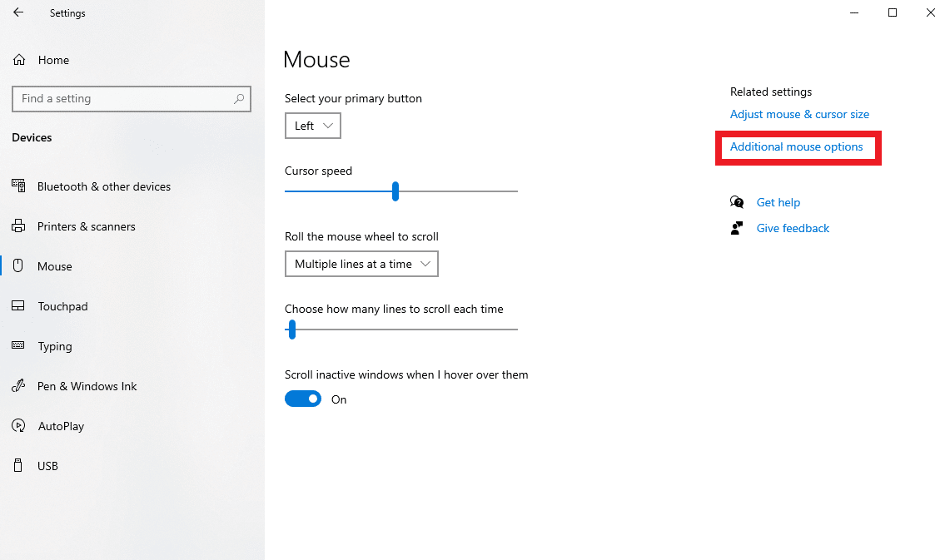Minimize the Settings window
950x560 pixels.
point(854,12)
